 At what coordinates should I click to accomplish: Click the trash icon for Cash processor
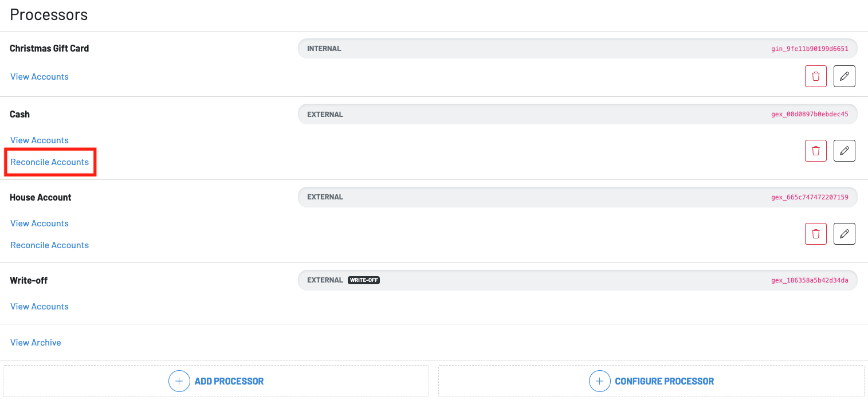tap(815, 151)
